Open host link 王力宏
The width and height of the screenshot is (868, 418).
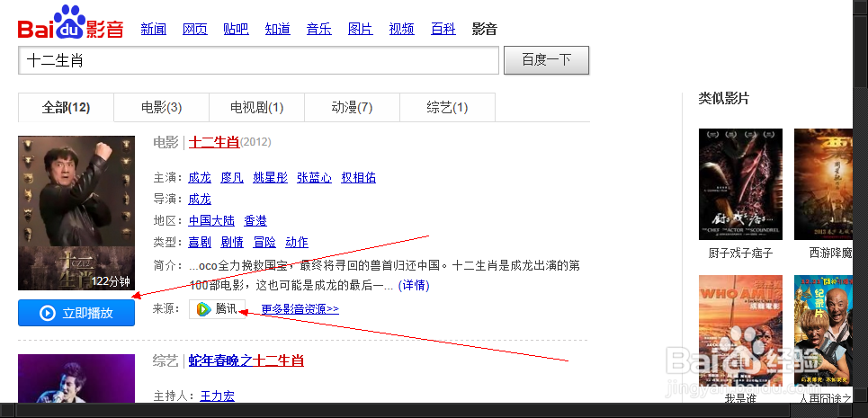pyautogui.click(x=217, y=396)
